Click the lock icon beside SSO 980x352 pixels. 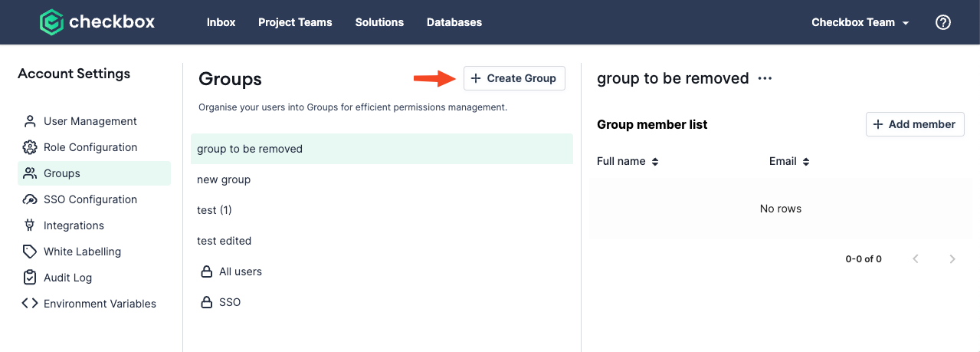coord(206,302)
